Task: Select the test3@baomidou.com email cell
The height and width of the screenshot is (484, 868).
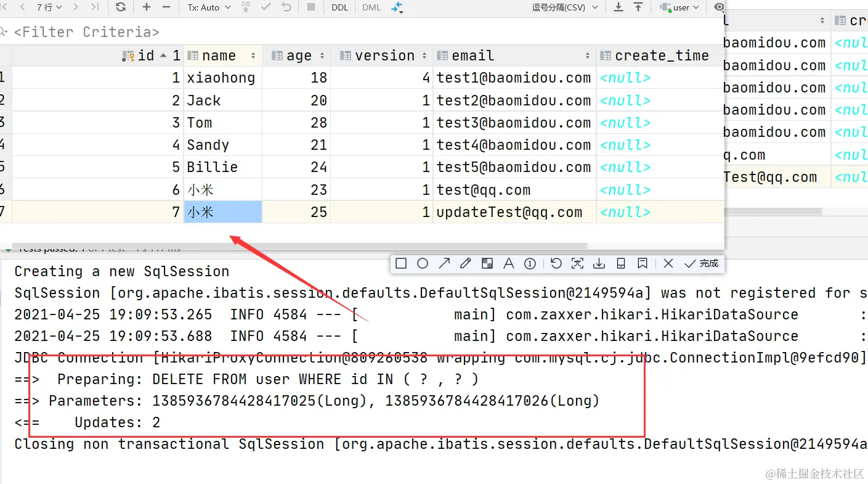Action: pos(515,123)
